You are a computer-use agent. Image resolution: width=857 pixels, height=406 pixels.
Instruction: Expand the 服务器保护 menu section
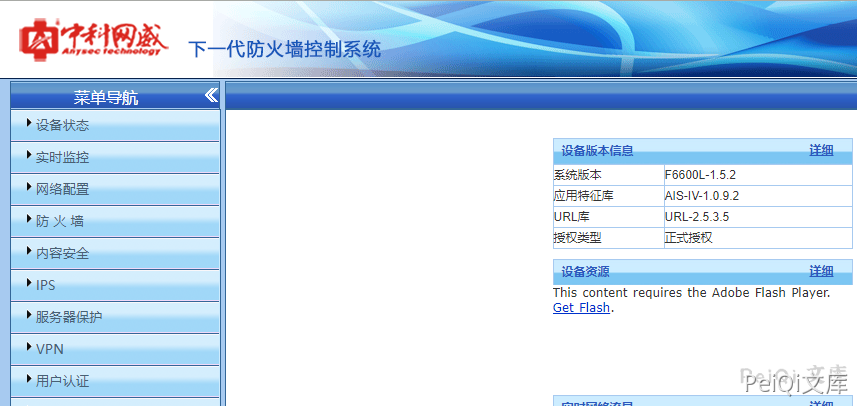68,317
